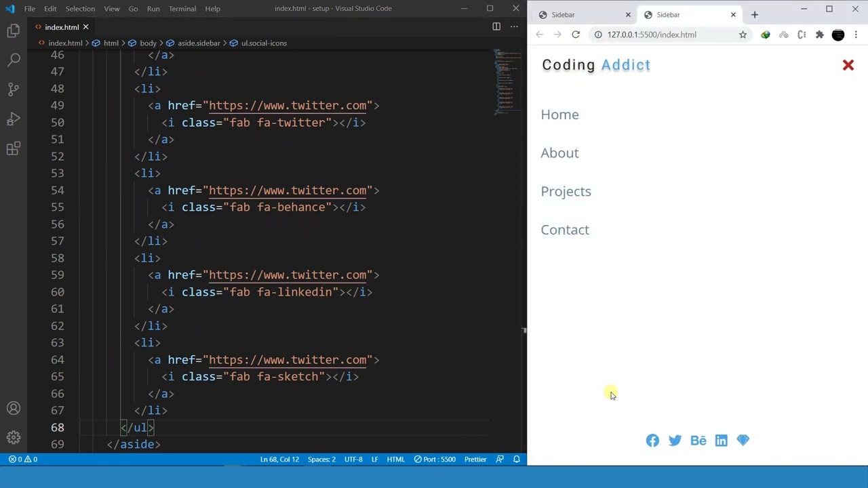Open the About sidebar link
This screenshot has height=488, width=868.
pos(559,153)
